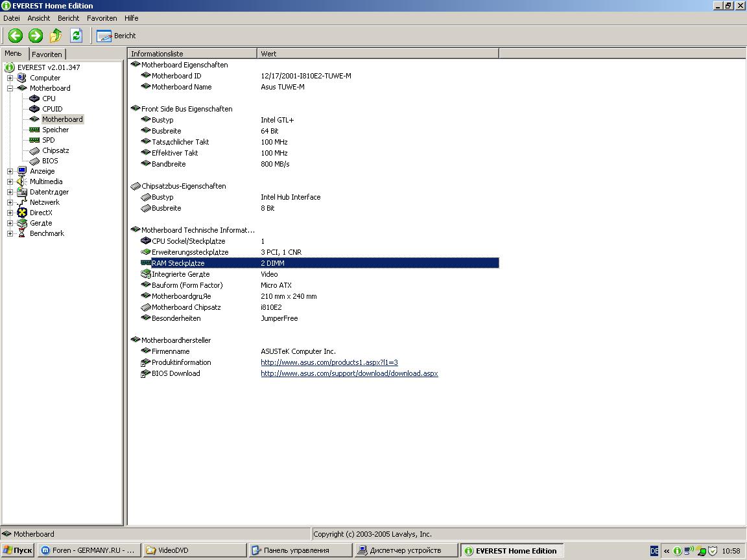Image resolution: width=747 pixels, height=560 pixels.
Task: Switch to the Favoriten sidebar tab
Action: tap(47, 54)
